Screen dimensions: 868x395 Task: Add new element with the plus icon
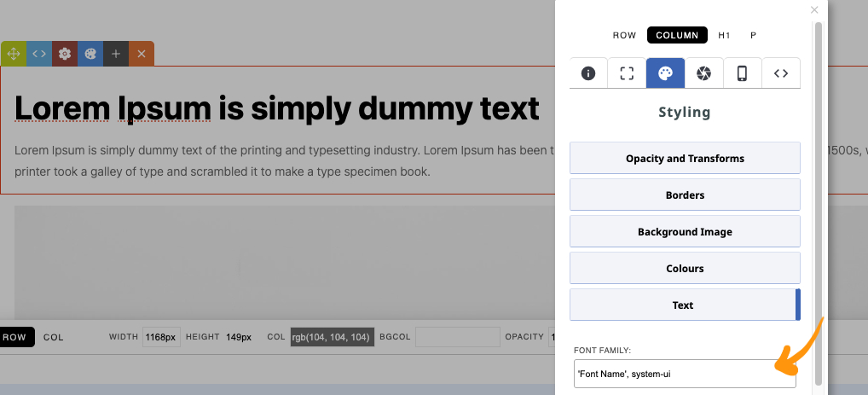click(116, 54)
